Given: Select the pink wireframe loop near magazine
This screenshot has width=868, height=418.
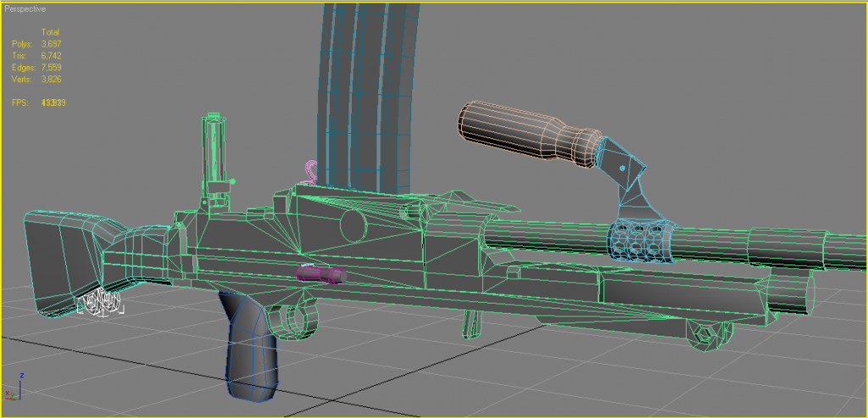Looking at the screenshot, I should point(311,171).
